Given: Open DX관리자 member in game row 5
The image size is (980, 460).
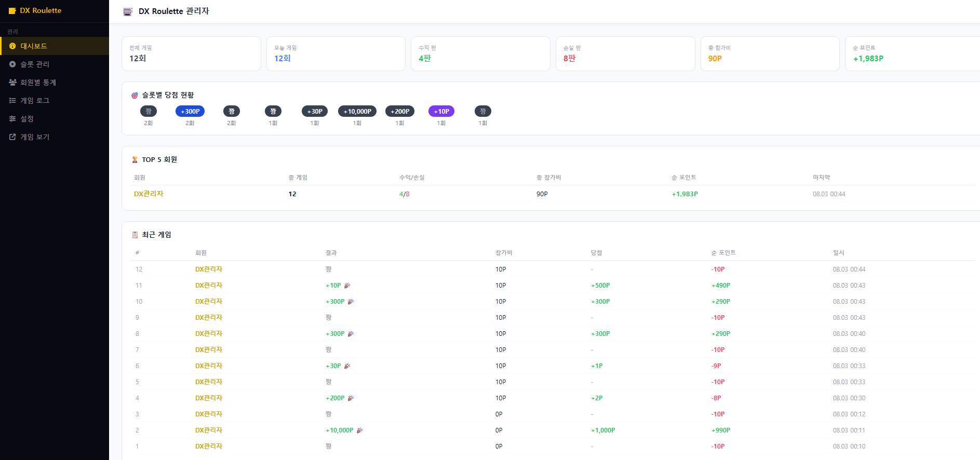Looking at the screenshot, I should coord(209,382).
